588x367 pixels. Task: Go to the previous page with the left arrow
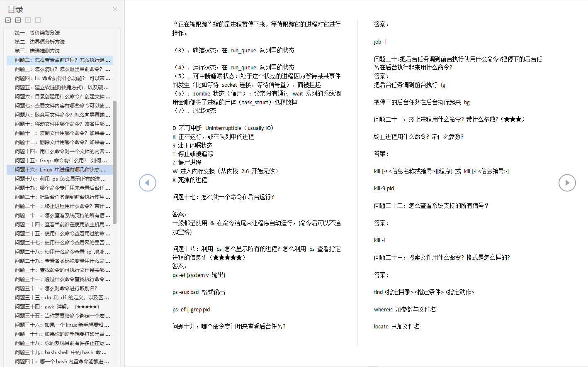tap(148, 183)
